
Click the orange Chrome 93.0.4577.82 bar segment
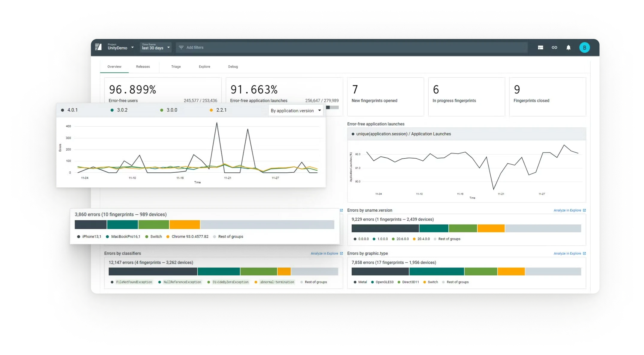click(185, 225)
